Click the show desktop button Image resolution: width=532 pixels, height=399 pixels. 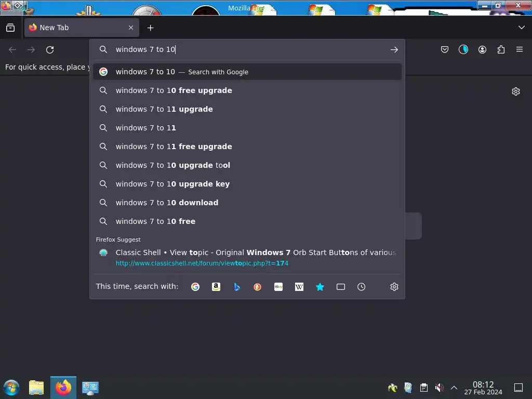tap(518, 388)
